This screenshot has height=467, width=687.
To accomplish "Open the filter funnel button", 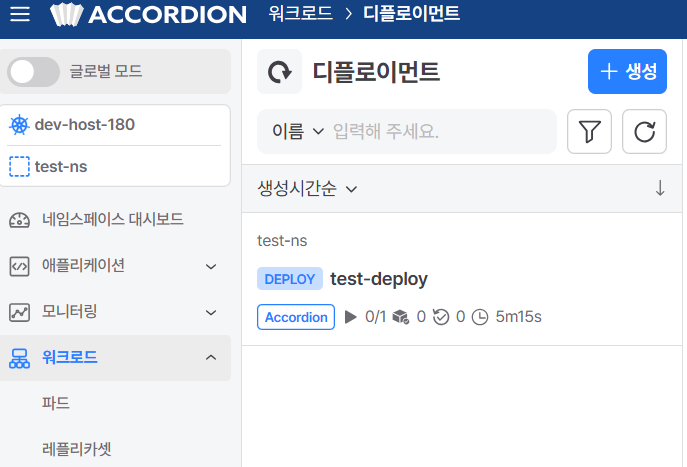I will point(589,131).
